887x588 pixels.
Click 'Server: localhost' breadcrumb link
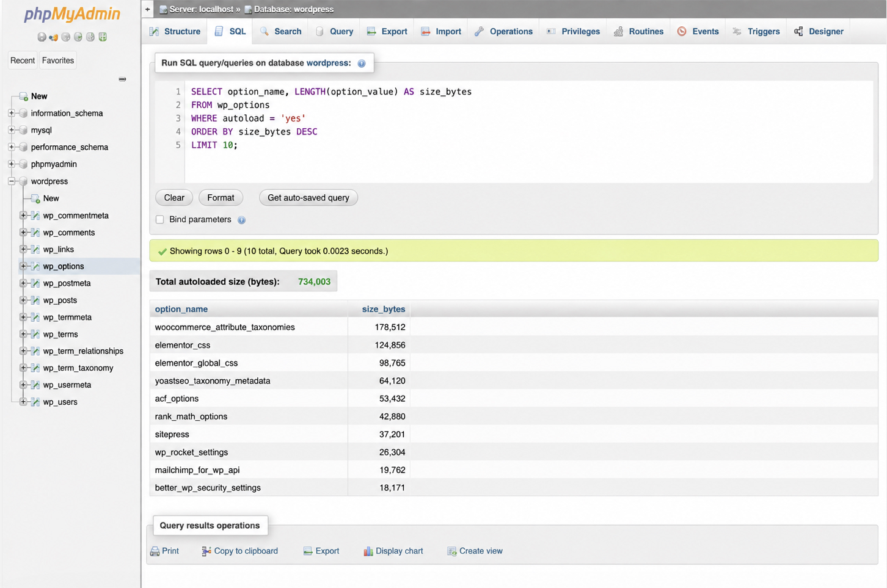tap(201, 9)
